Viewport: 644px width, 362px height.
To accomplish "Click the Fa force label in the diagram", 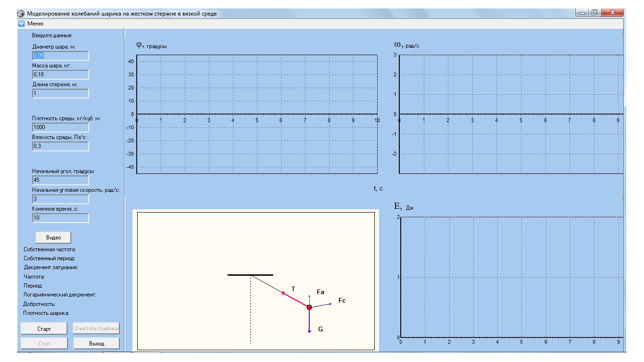I will pos(321,292).
